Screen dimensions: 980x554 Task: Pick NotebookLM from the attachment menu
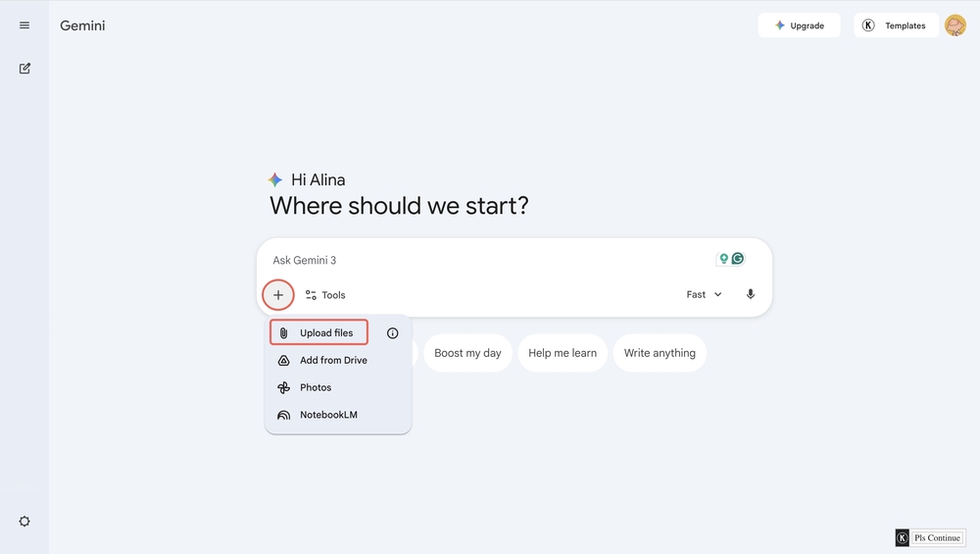tap(328, 415)
